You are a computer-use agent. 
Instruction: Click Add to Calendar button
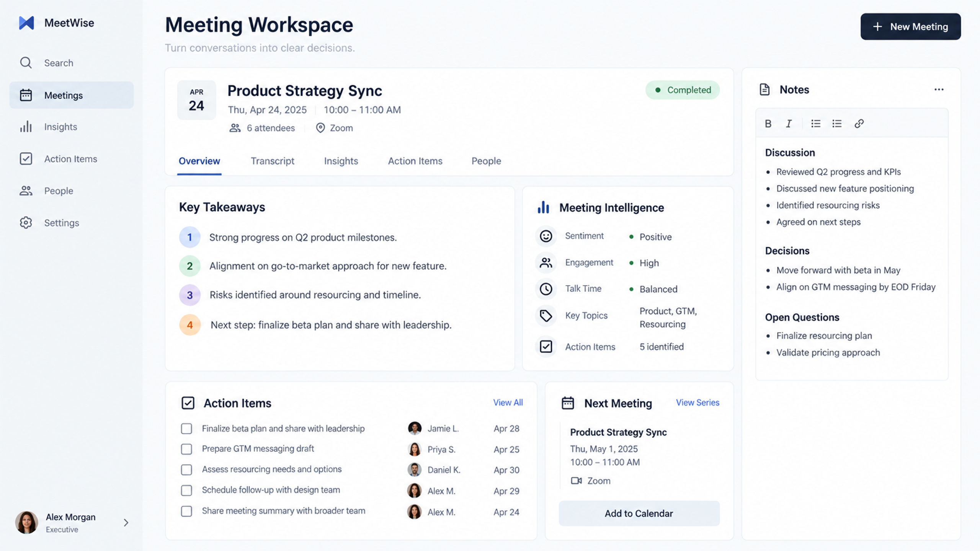pos(639,514)
